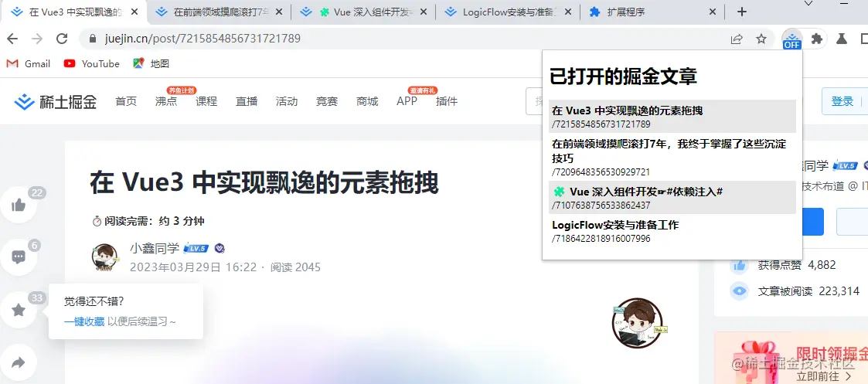
Task: Open the Chrome Labs flask icon
Action: [x=842, y=39]
